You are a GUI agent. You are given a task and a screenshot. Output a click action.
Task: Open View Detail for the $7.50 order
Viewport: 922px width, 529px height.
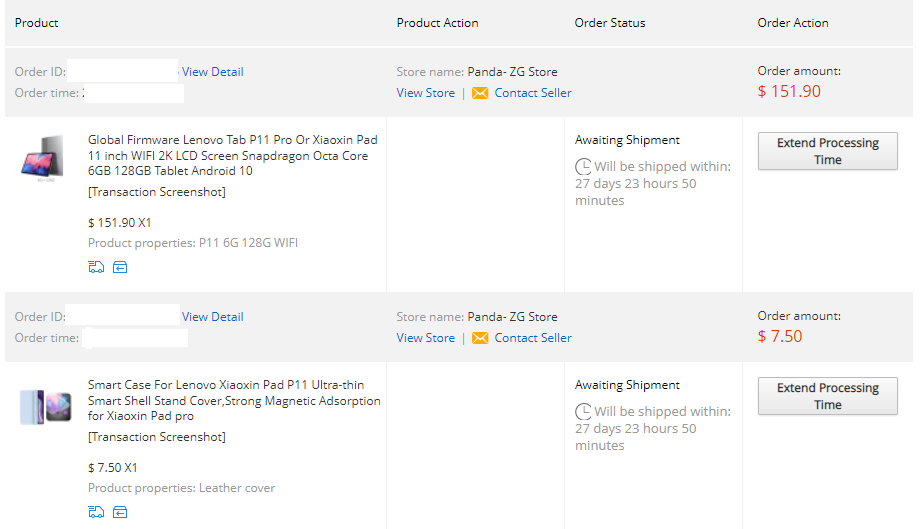(x=212, y=317)
